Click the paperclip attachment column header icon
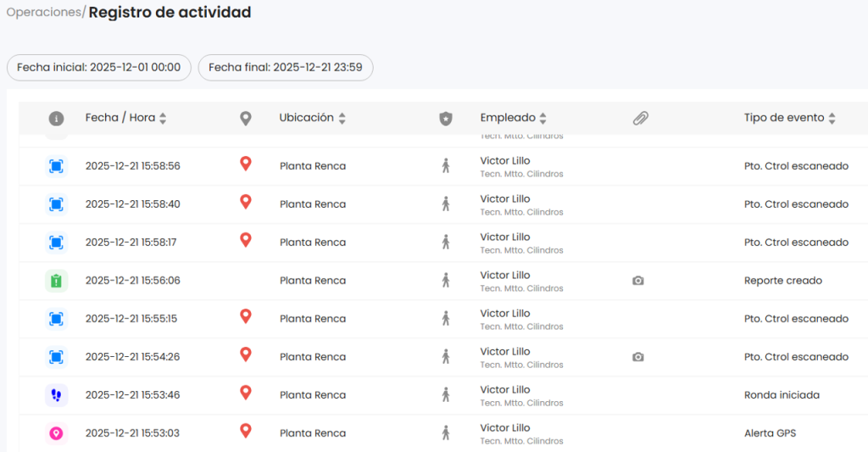Image resolution: width=868 pixels, height=452 pixels. [x=641, y=119]
